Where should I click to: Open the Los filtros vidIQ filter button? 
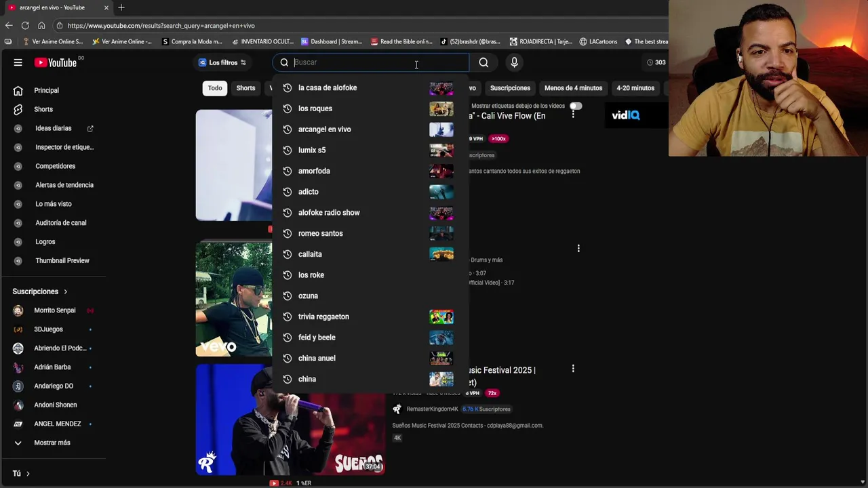222,62
